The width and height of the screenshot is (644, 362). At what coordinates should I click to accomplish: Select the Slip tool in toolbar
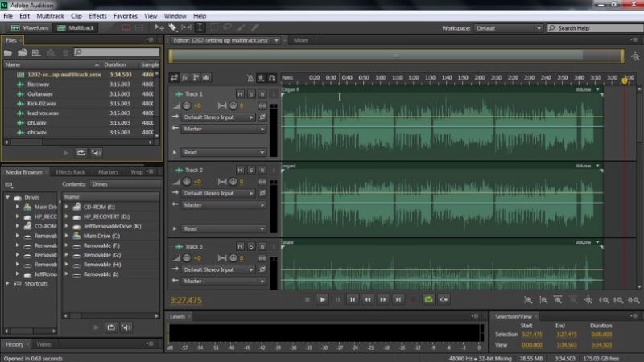coord(186,27)
